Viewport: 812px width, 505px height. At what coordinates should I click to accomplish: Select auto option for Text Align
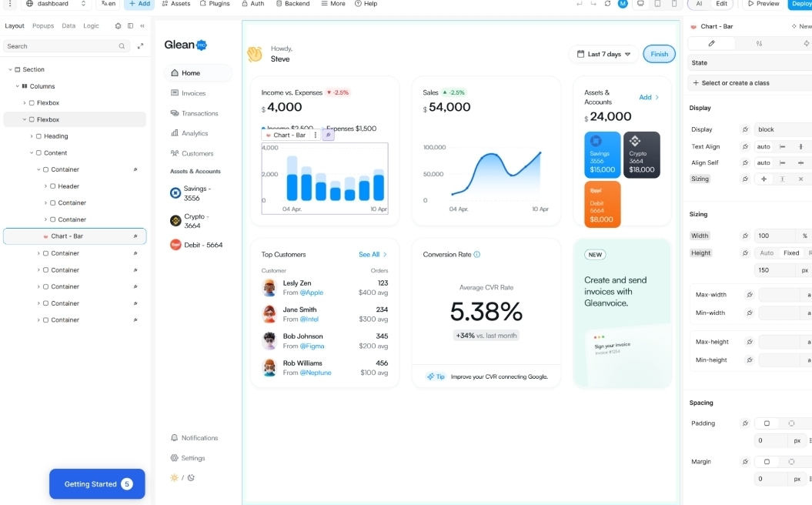764,146
